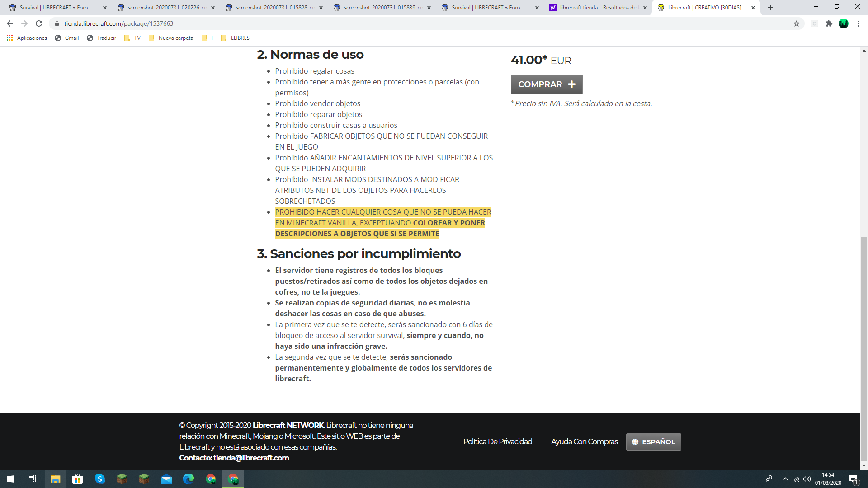Open Microsoft Store from the taskbar

pos(77,479)
